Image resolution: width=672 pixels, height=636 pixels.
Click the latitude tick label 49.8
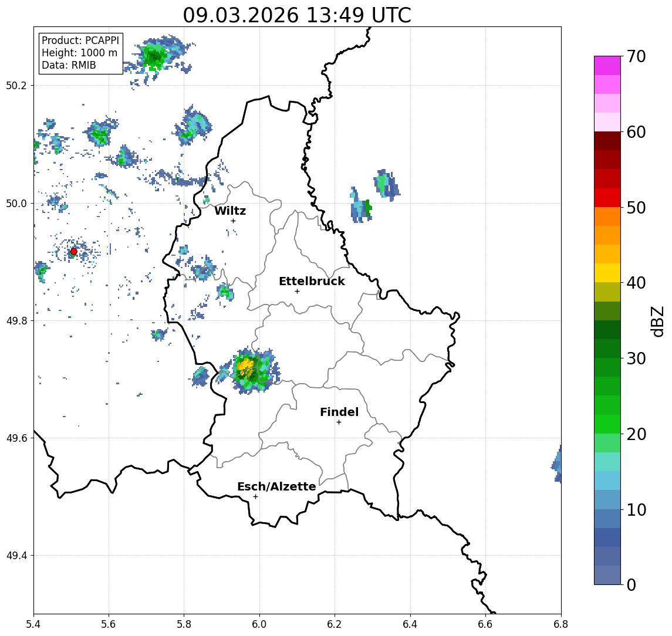point(16,320)
